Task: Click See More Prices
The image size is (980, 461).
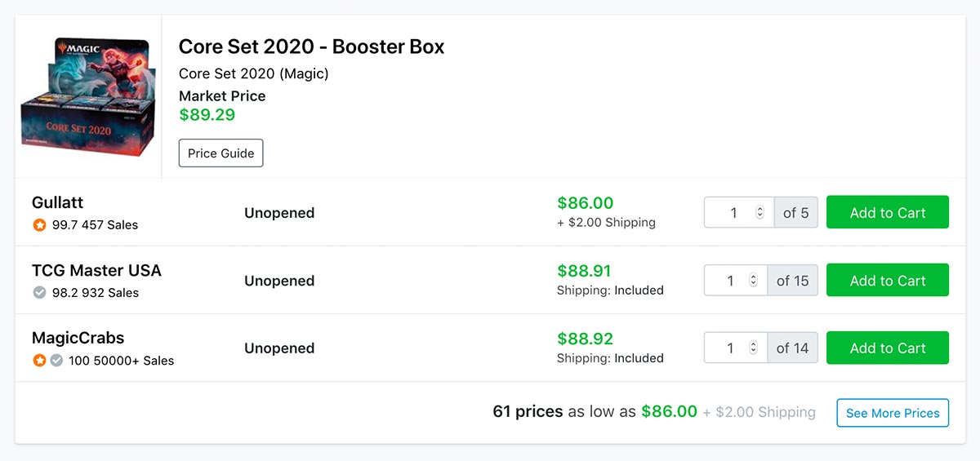Action: (893, 413)
